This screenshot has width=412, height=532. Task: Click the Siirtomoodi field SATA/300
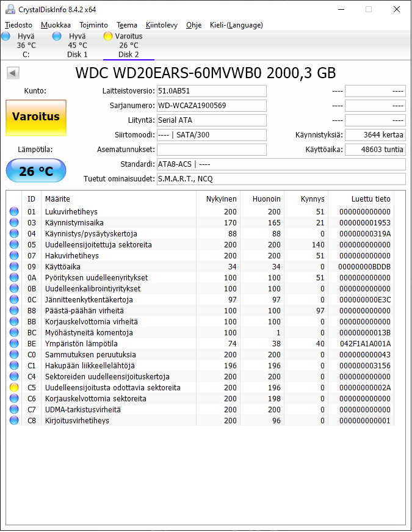point(212,135)
